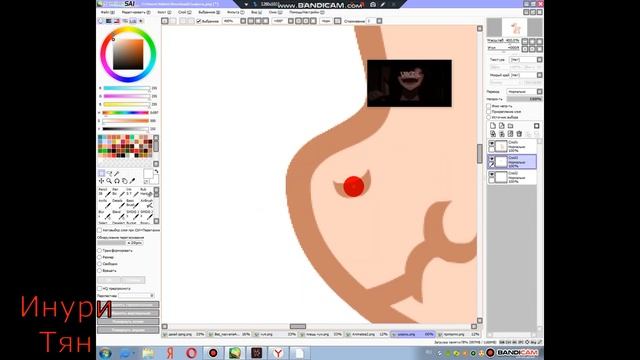The width and height of the screenshot is (640, 360).
Task: Zoom out button in navigator panel
Action: click(525, 41)
